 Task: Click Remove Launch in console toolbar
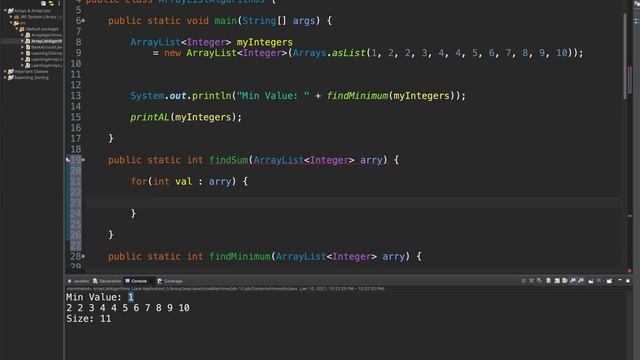pos(531,281)
